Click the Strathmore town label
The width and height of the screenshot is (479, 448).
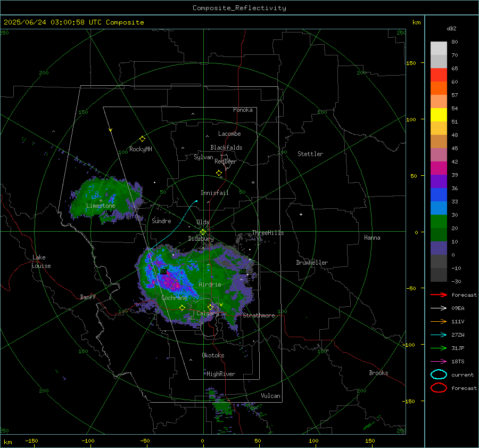(259, 315)
